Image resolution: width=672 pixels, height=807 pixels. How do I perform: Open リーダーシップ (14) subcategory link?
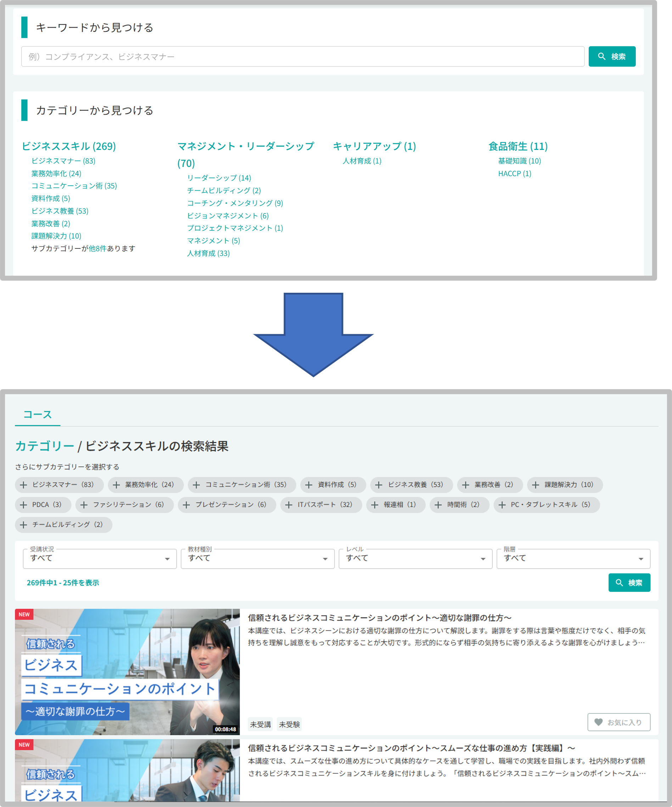(219, 178)
